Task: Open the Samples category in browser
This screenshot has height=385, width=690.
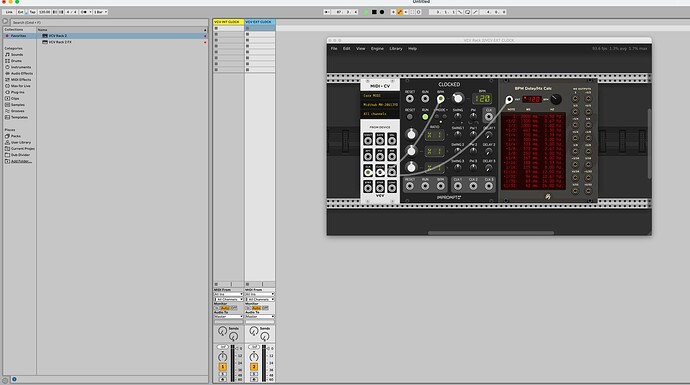Action: point(18,105)
